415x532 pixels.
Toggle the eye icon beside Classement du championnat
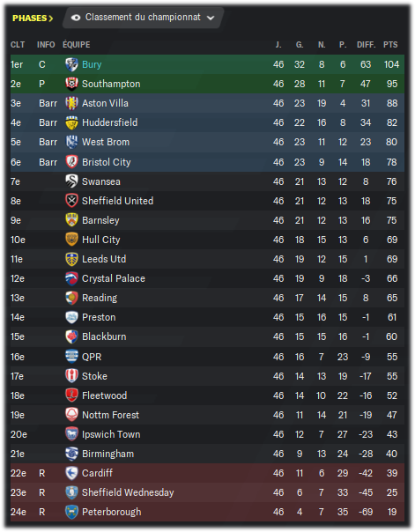(x=76, y=18)
